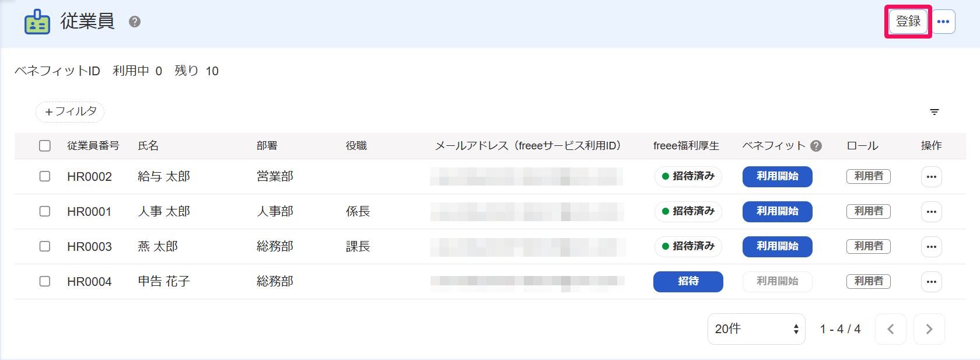Click the 利用者 role tag for 人事 太郎

coord(869,211)
